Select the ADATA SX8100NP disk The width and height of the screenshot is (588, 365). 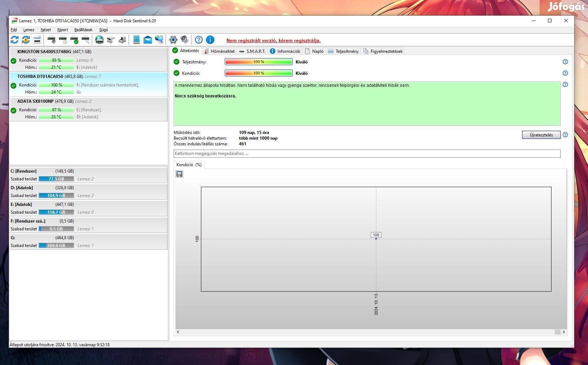pyautogui.click(x=88, y=109)
